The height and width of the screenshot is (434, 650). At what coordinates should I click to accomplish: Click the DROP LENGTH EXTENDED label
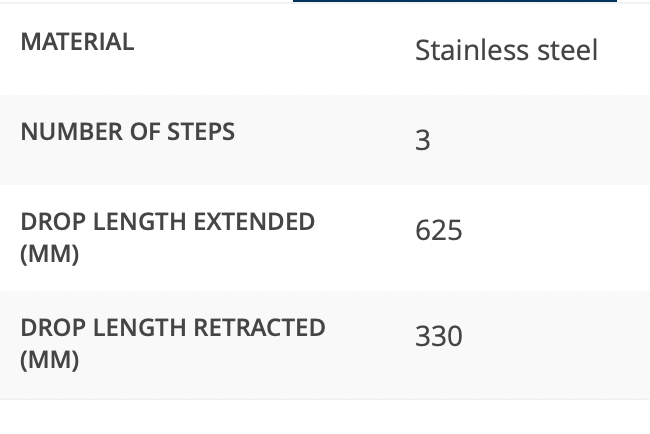coord(167,222)
